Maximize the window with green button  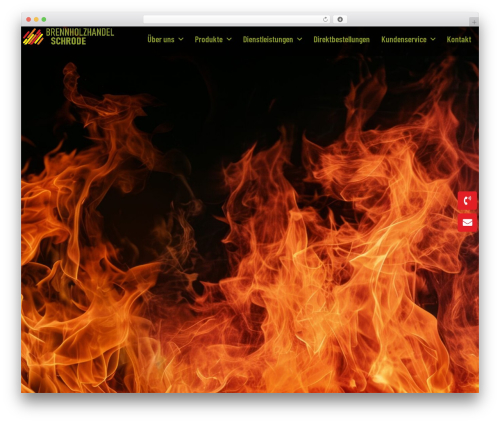44,20
